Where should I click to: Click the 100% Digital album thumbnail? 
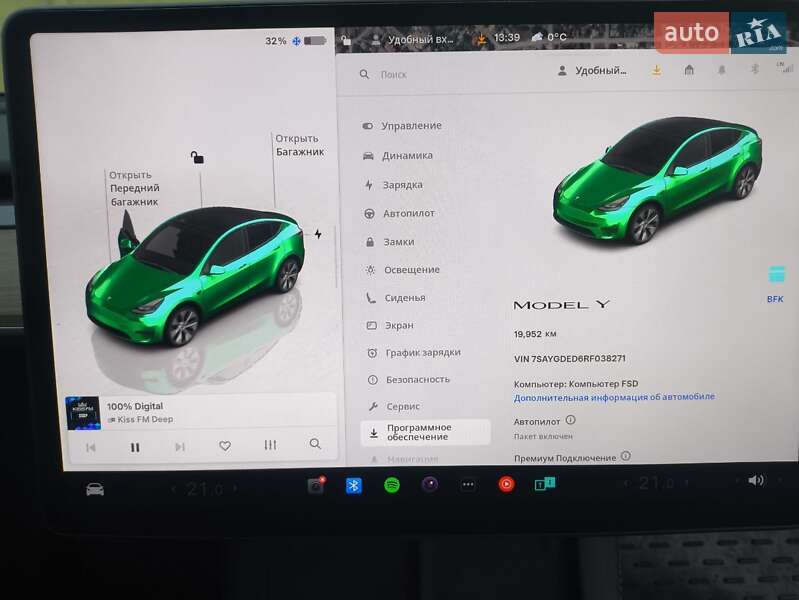[x=83, y=413]
